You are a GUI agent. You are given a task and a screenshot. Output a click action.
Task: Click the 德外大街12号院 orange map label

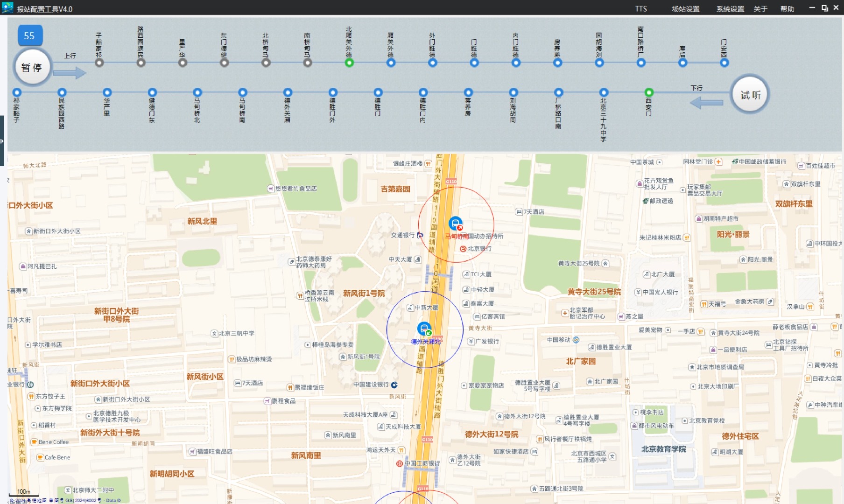492,434
